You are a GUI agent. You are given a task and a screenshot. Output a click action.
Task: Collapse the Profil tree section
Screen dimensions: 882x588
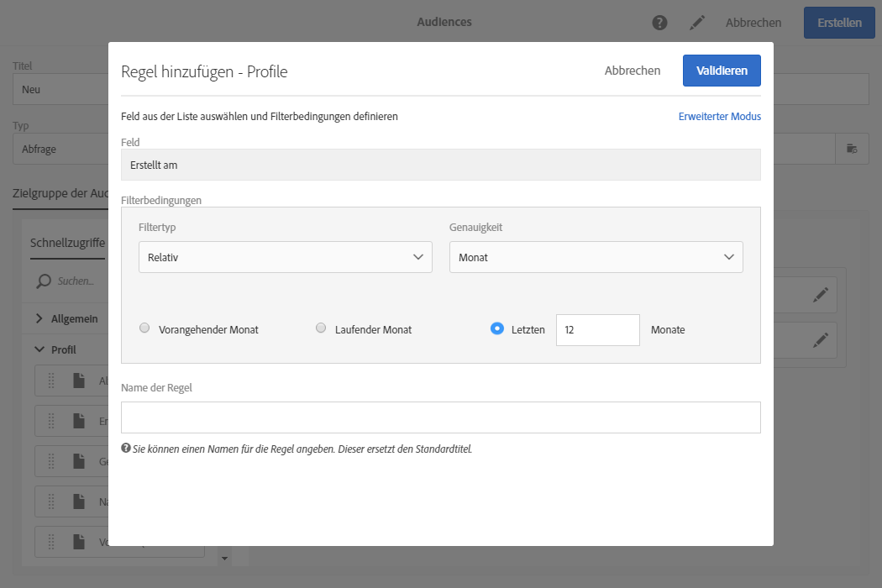pos(39,349)
